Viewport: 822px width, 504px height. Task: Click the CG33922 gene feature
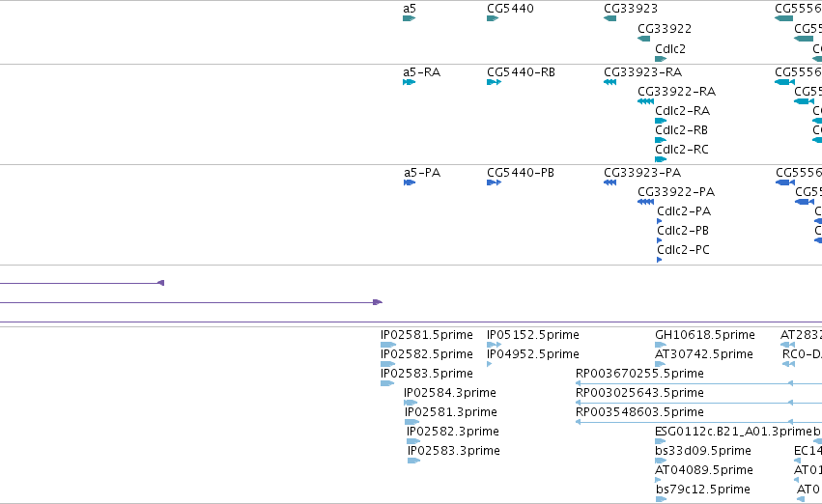(x=643, y=39)
